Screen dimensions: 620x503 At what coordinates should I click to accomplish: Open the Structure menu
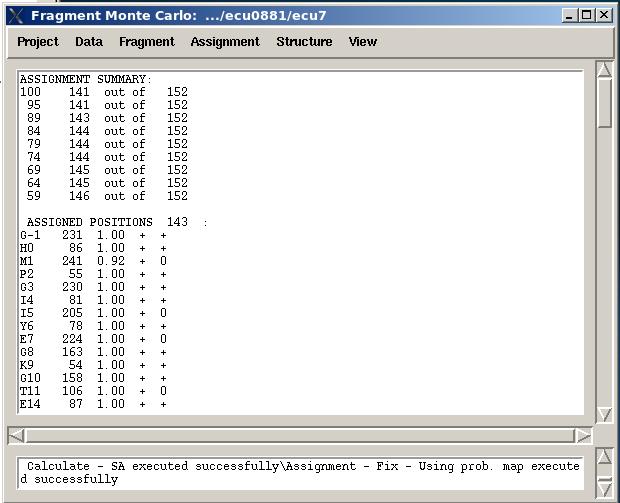pyautogui.click(x=304, y=42)
